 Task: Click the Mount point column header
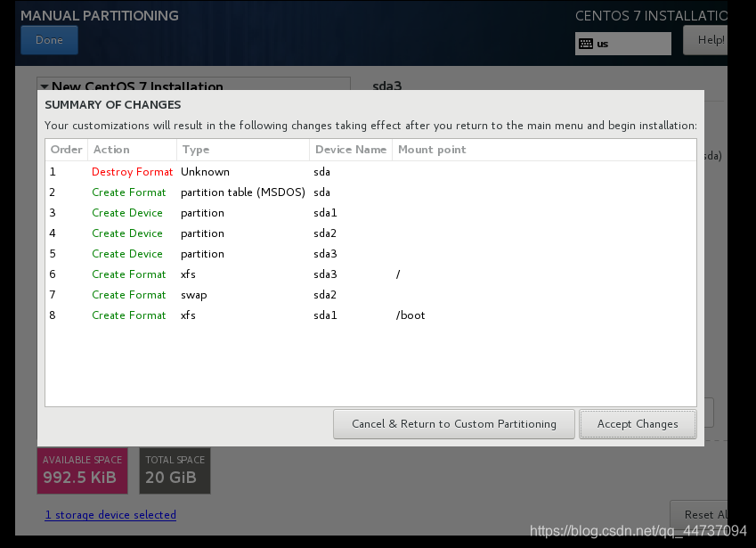544,150
